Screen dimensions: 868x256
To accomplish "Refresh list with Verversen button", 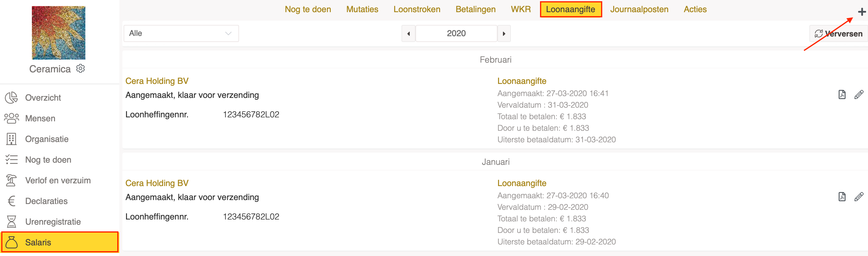I will point(838,33).
